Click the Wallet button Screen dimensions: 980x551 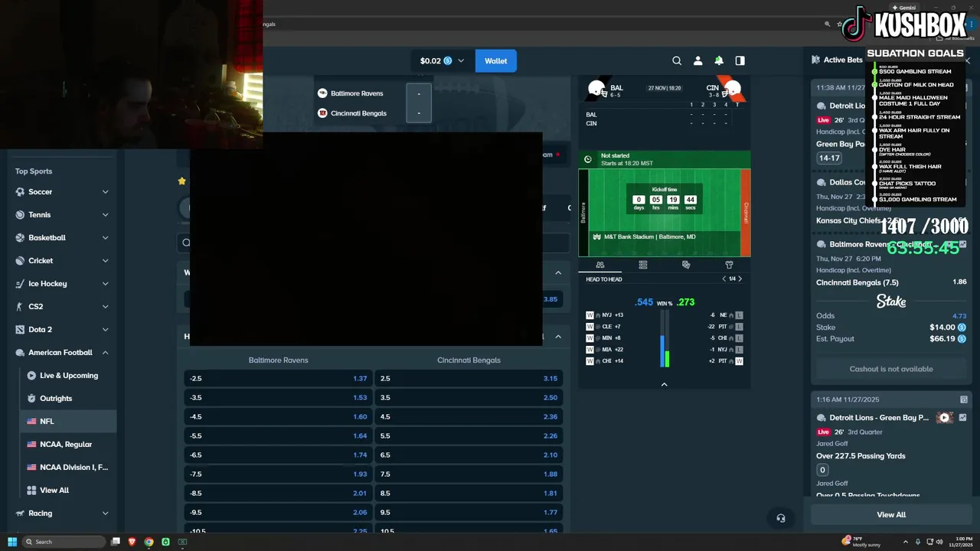(496, 60)
